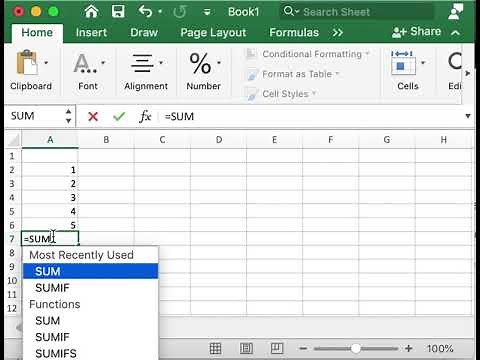Select column D header
The height and width of the screenshot is (360, 480).
coord(219,140)
